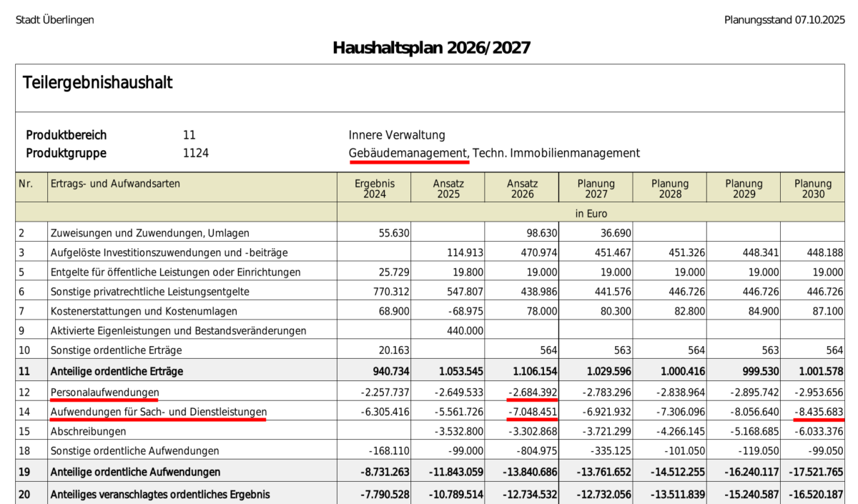The width and height of the screenshot is (858, 504).
Task: Click the "Abschreibungen" row label
Action: (88, 431)
